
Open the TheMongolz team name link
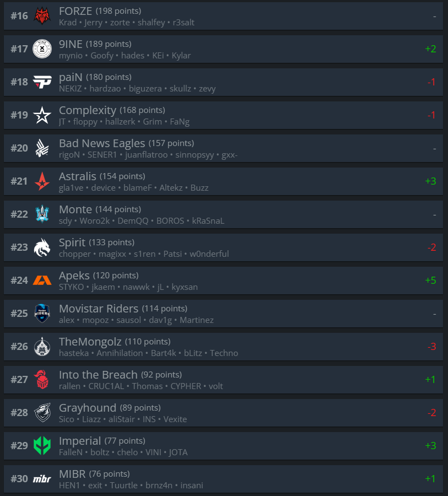tap(90, 342)
